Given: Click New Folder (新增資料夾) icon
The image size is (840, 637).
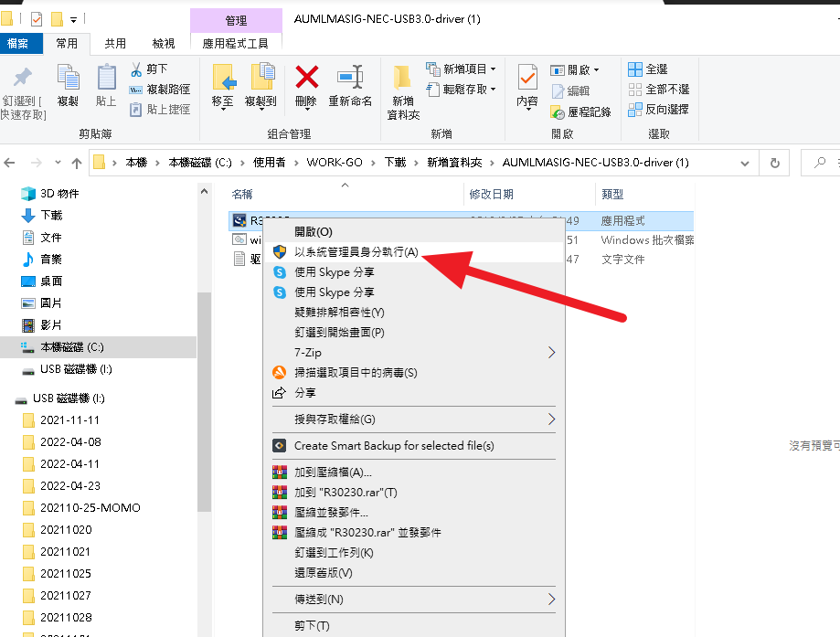Looking at the screenshot, I should [402, 78].
